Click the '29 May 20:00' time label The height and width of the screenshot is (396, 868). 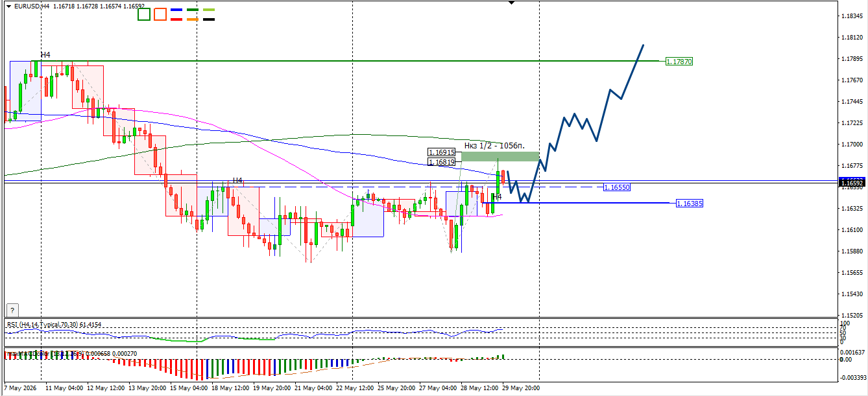coord(522,388)
